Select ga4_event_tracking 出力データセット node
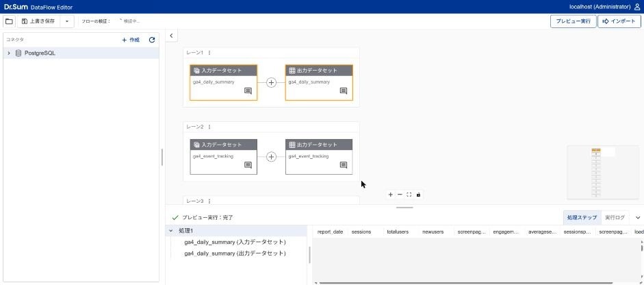This screenshot has width=644, height=285. point(319,157)
